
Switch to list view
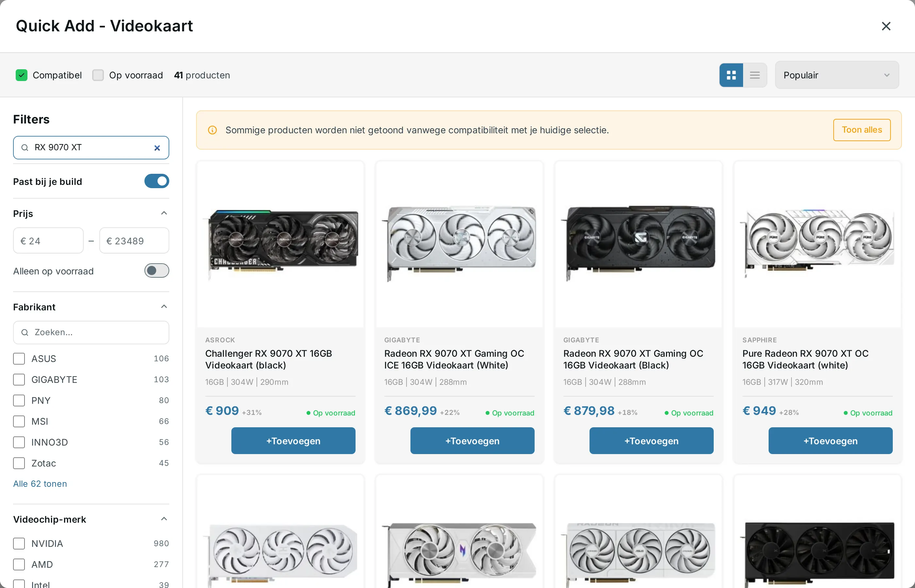tap(755, 75)
